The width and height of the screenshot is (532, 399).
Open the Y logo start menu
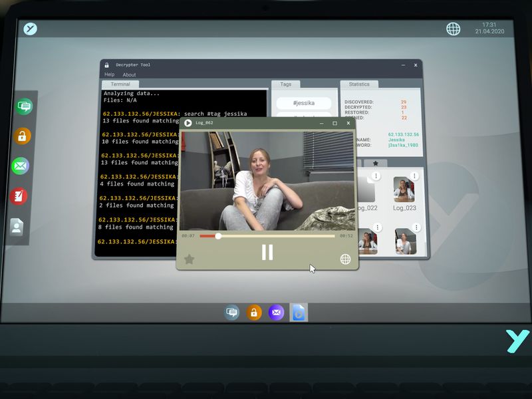tap(30, 29)
